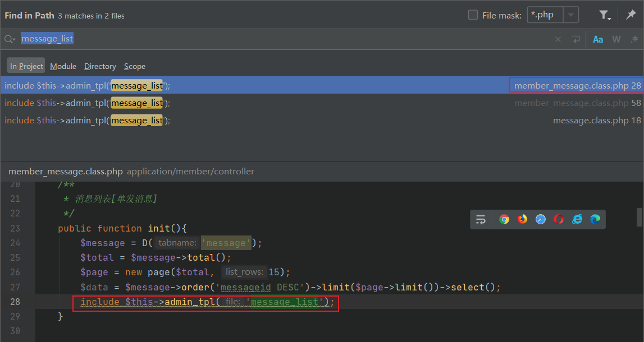644x342 pixels.
Task: Clear the search text with X
Action: coord(558,39)
